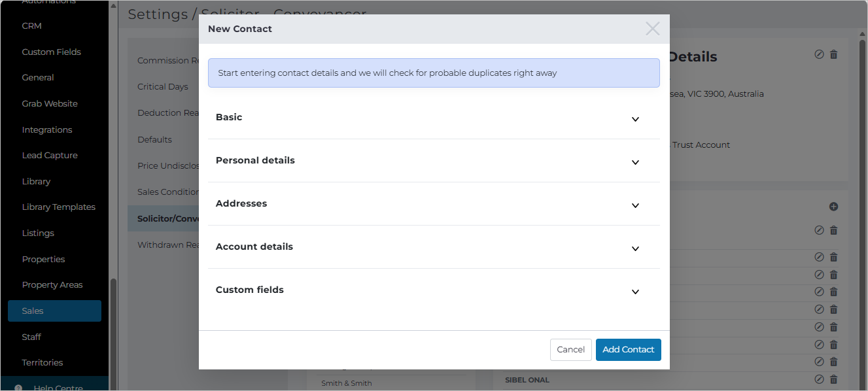Select Smith & Smith in the background list

(346, 383)
